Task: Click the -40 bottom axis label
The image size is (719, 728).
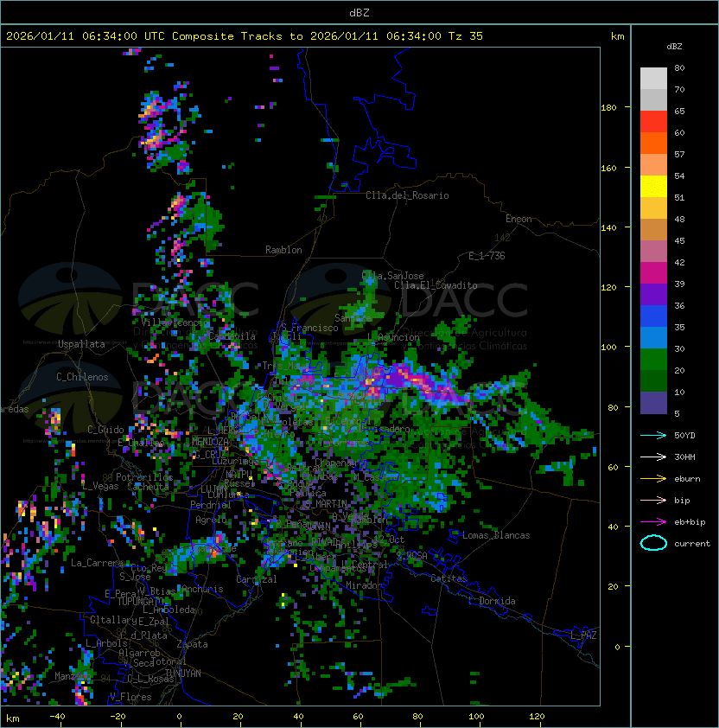Action: point(57,717)
